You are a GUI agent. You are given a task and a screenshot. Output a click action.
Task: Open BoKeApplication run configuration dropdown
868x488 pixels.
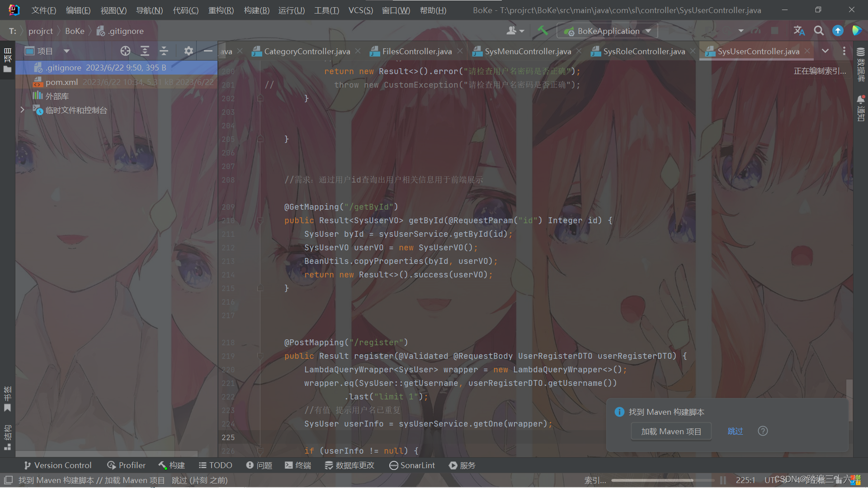(607, 31)
